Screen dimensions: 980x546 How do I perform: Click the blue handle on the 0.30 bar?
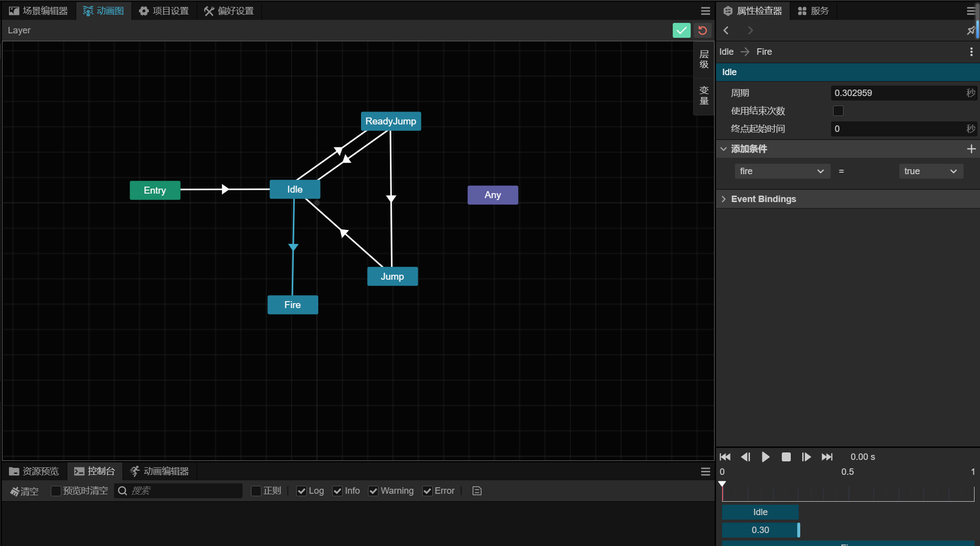point(799,530)
